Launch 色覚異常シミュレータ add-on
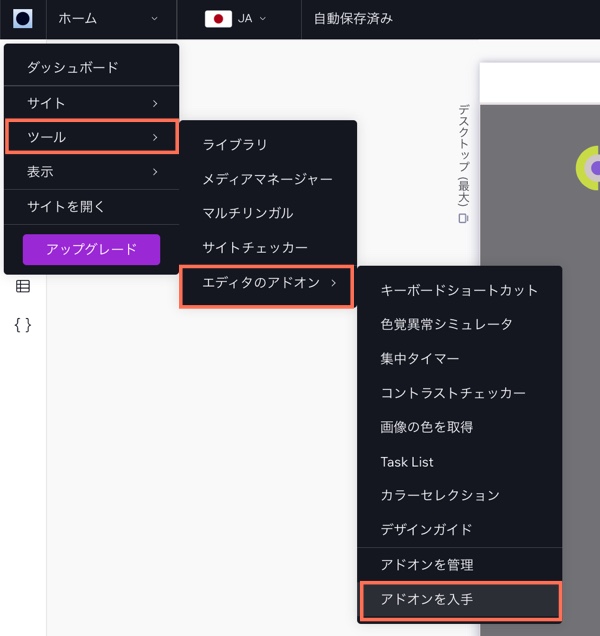 pyautogui.click(x=460, y=324)
